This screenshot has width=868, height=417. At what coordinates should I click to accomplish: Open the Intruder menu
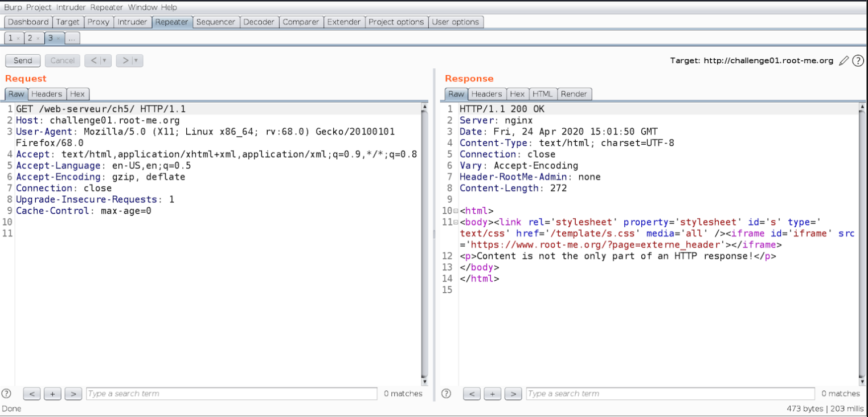point(71,7)
